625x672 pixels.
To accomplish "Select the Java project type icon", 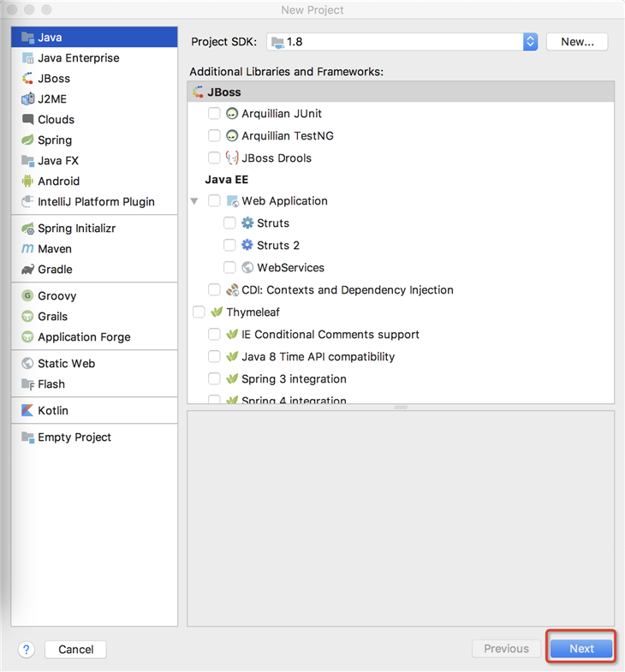I will (28, 38).
